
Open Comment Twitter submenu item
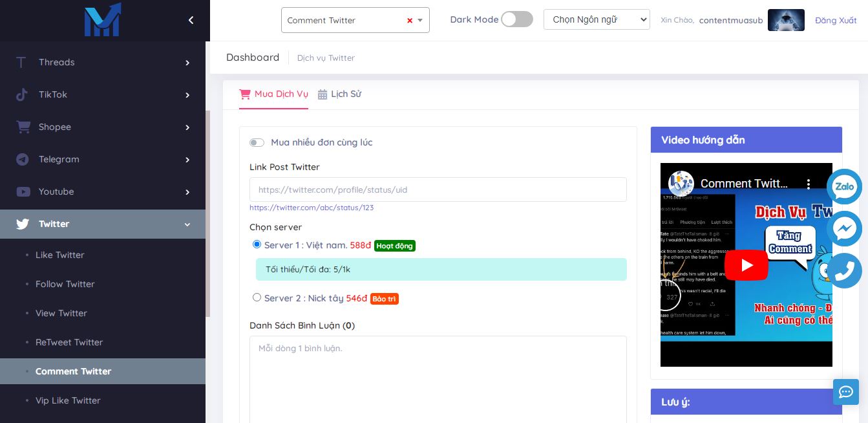pos(103,371)
